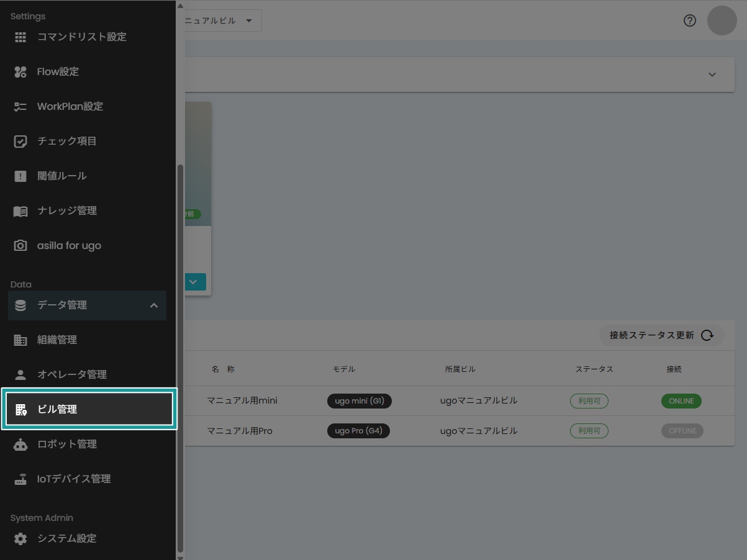Click the WorkPlan設定 checklist icon

[20, 107]
